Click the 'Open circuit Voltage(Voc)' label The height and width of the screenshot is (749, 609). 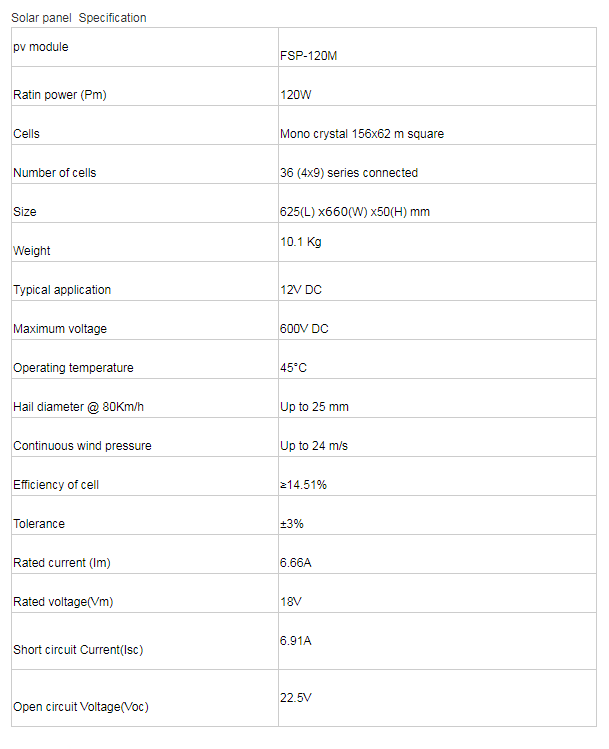click(x=81, y=706)
